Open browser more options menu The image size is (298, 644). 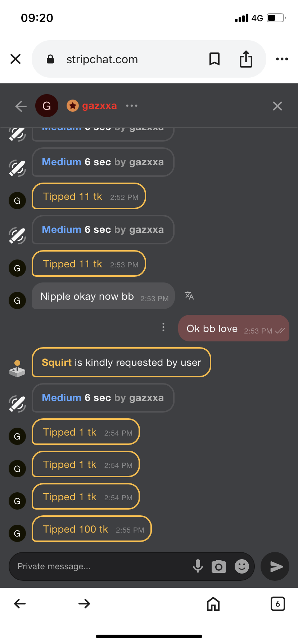click(x=282, y=59)
